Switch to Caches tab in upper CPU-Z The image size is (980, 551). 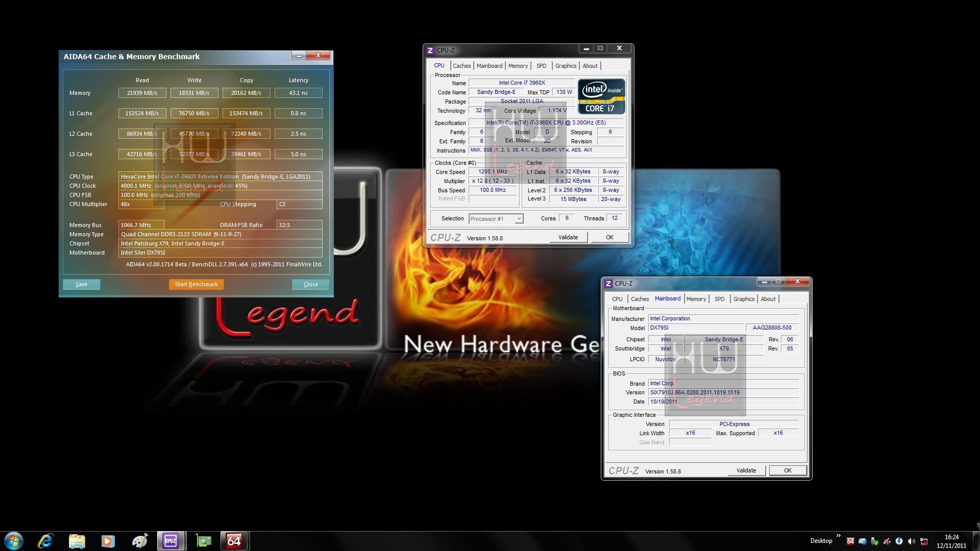click(461, 66)
